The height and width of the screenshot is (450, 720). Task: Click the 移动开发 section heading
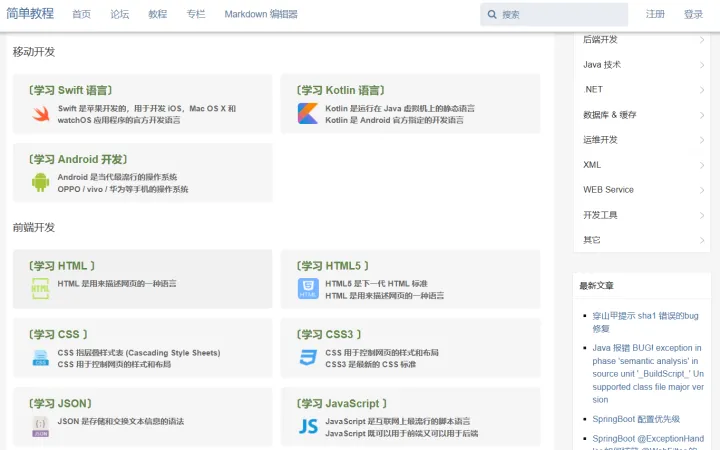(x=34, y=52)
